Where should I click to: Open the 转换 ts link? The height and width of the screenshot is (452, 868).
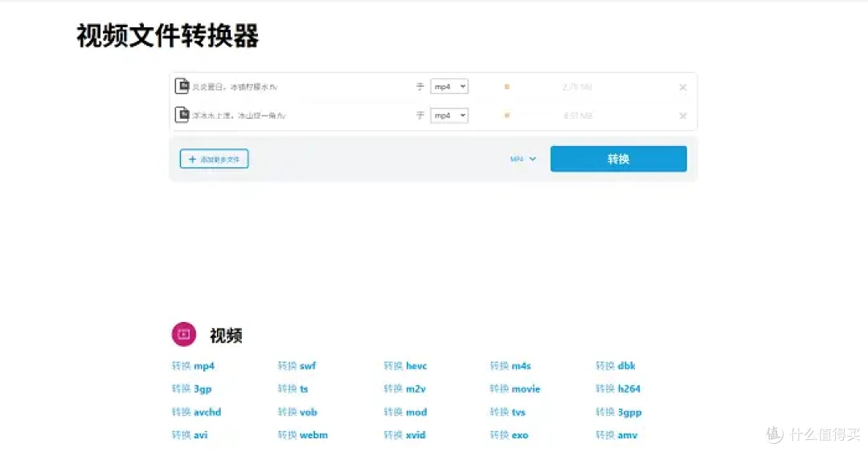(x=293, y=389)
